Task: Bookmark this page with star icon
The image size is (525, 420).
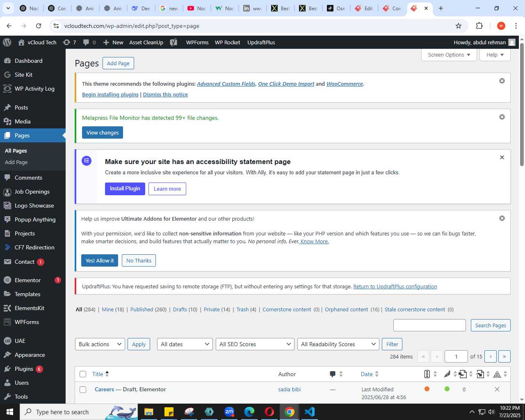Action: 459,26
